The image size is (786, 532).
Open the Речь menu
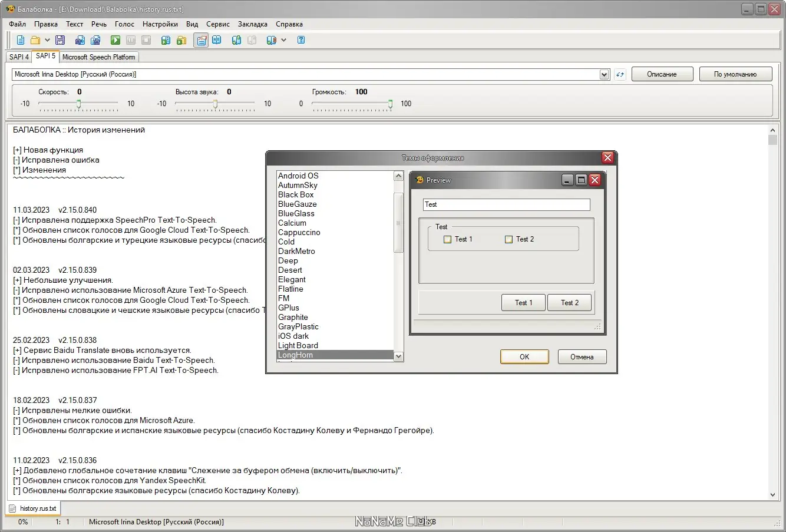(99, 24)
